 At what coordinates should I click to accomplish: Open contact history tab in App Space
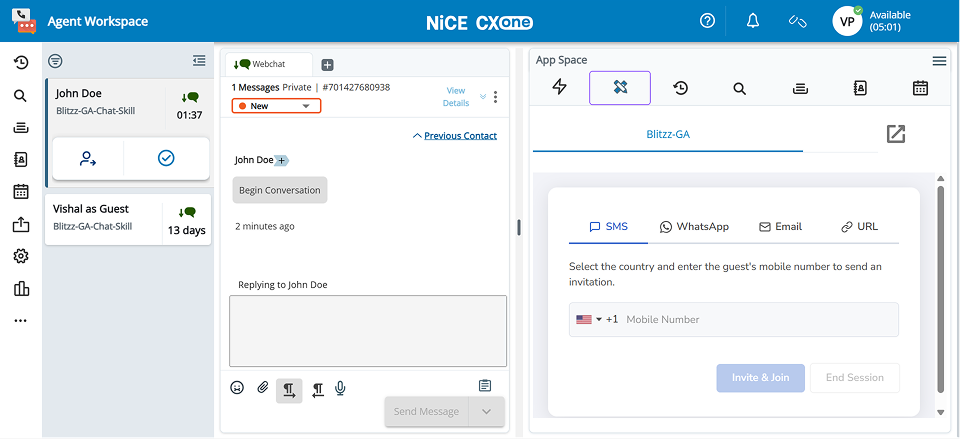point(680,88)
